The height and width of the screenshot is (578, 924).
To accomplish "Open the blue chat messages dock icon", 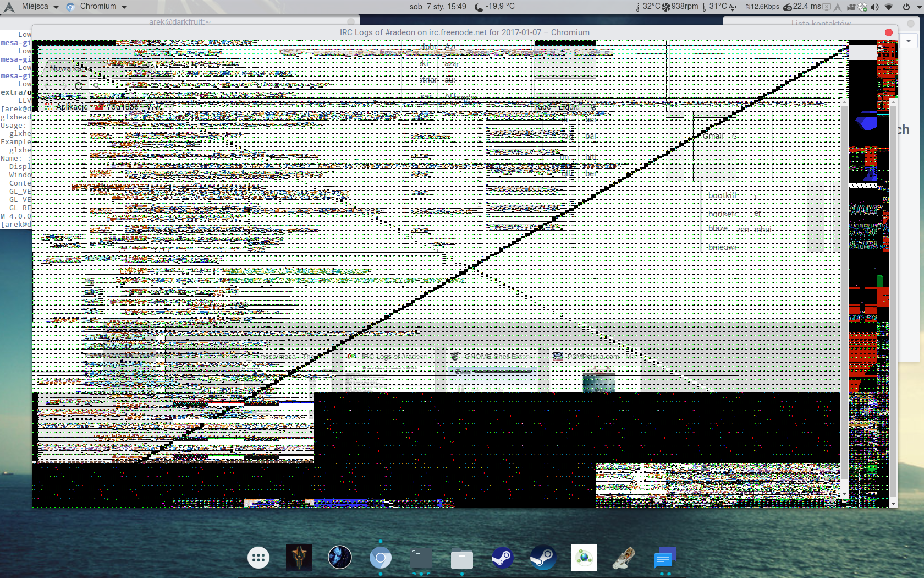I will click(664, 559).
